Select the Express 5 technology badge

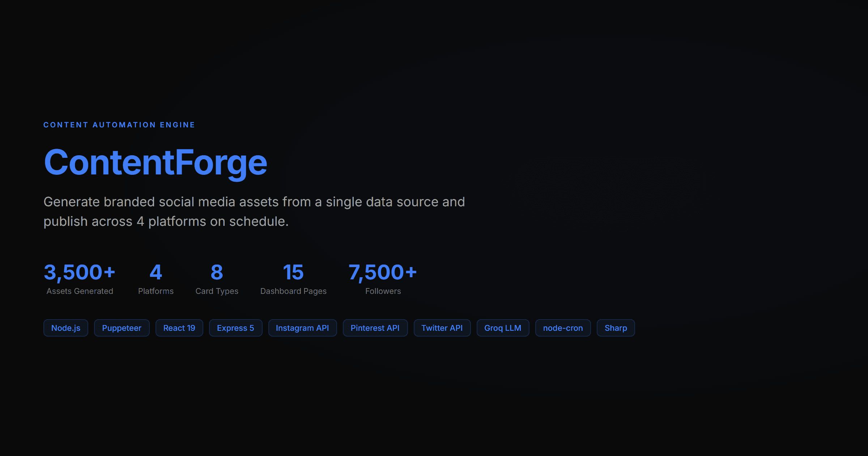(235, 328)
